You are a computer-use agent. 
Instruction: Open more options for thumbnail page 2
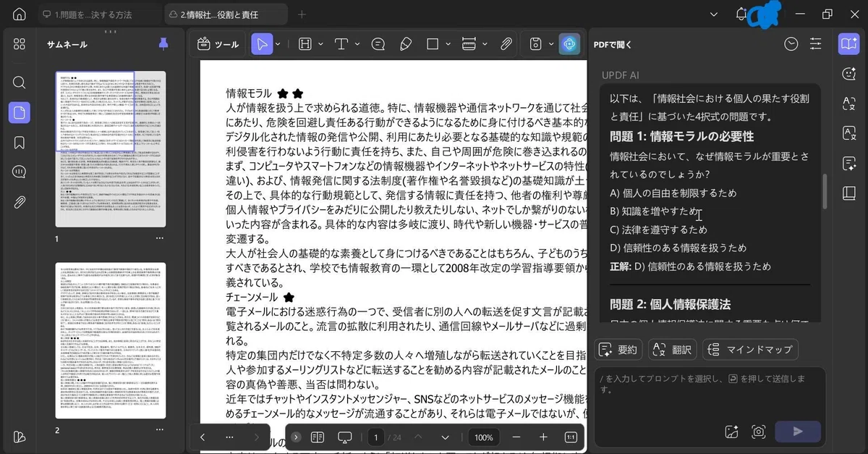tap(160, 430)
